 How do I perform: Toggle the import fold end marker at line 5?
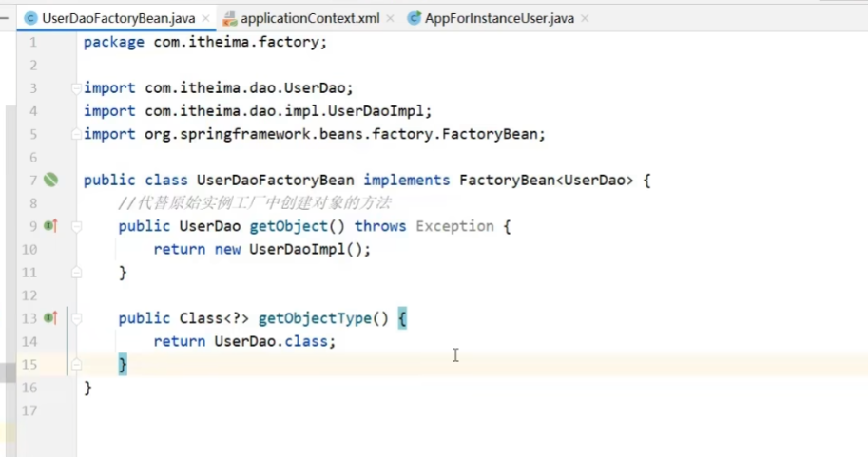click(76, 134)
